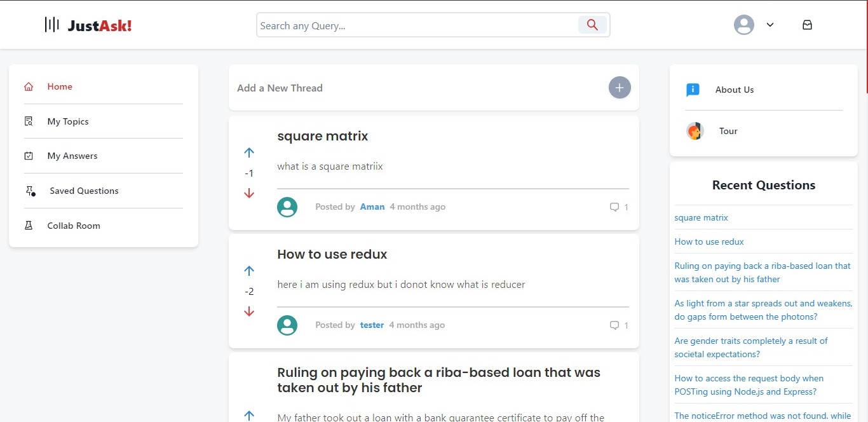
Task: Downvote the How to use redux thread
Action: point(249,311)
